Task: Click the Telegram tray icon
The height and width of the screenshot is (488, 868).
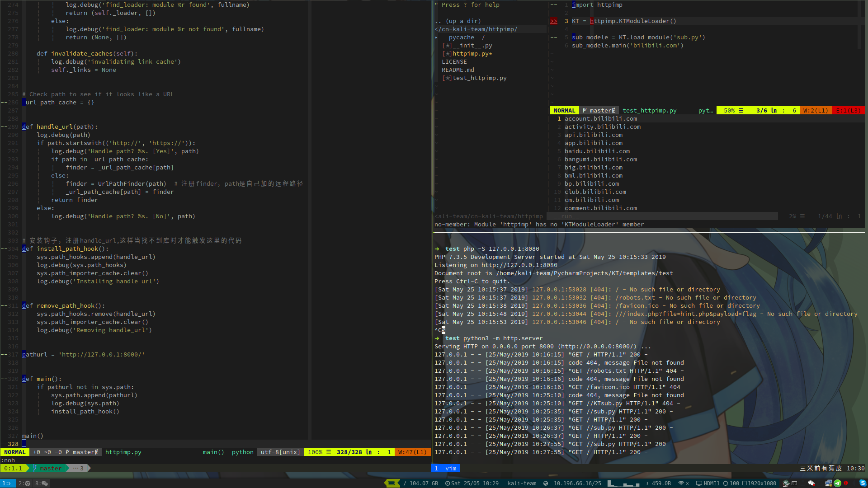Action: tap(837, 483)
